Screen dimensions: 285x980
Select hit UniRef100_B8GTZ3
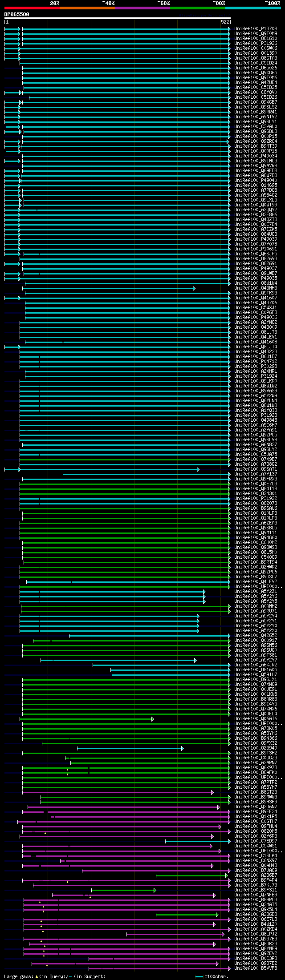(x=256, y=792)
